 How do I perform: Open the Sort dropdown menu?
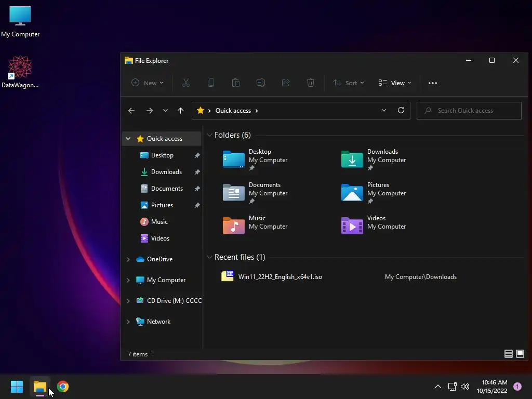tap(349, 83)
